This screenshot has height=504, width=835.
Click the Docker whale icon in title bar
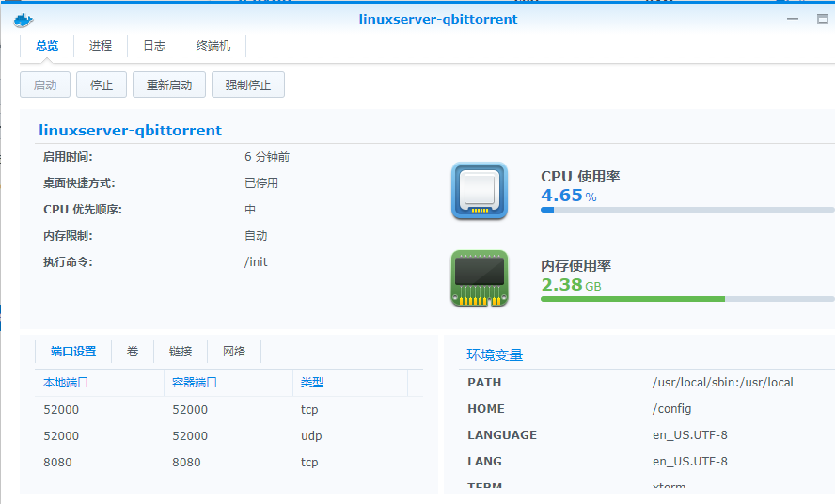click(x=23, y=21)
